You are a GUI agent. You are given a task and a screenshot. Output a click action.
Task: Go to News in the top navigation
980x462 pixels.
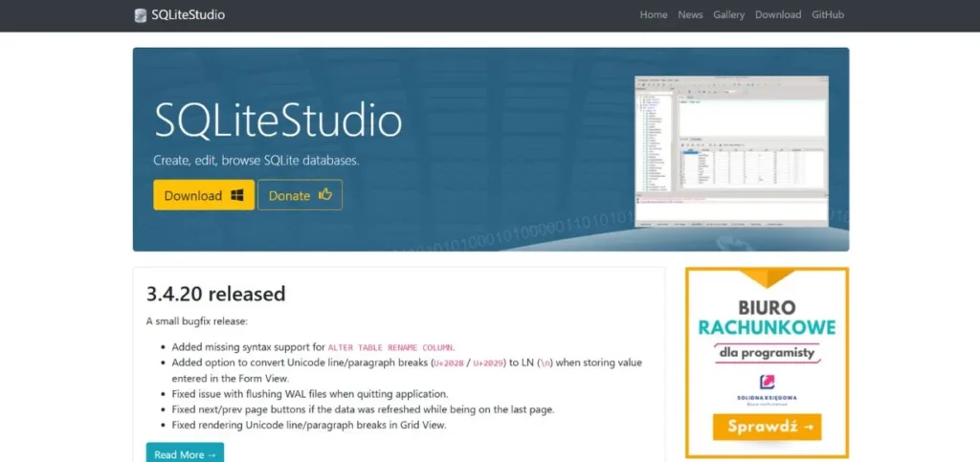[690, 15]
